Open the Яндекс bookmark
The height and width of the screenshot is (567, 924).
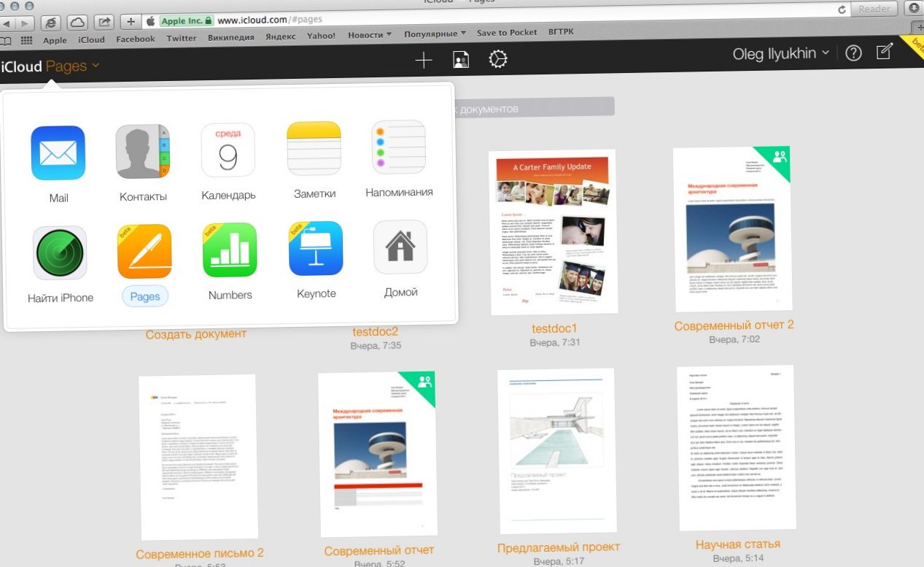point(281,36)
